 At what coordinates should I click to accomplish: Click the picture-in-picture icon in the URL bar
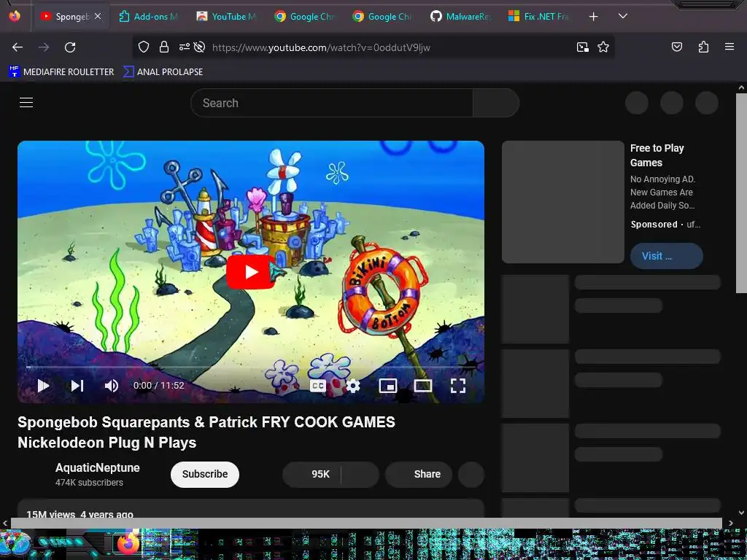tap(583, 47)
